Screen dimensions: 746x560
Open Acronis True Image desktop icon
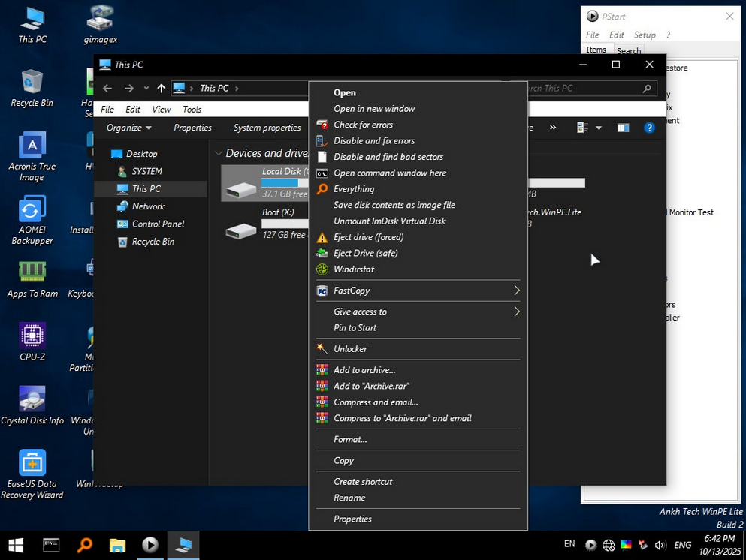click(32, 146)
